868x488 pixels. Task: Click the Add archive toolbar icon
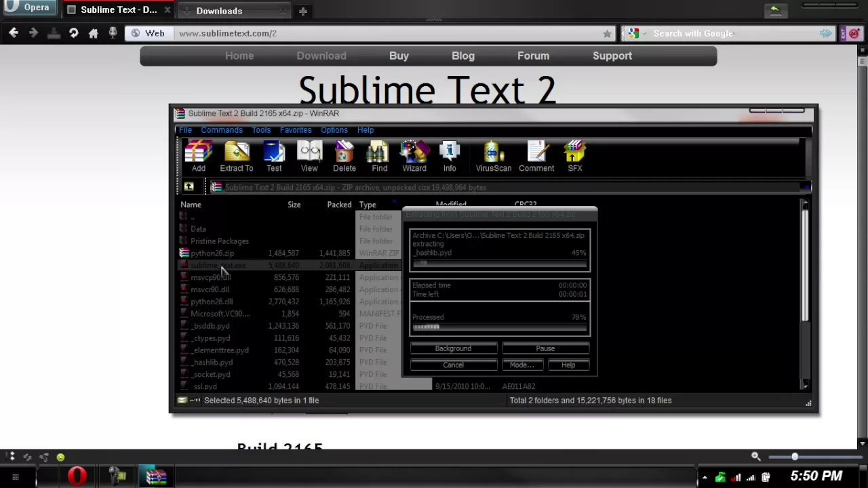(198, 157)
